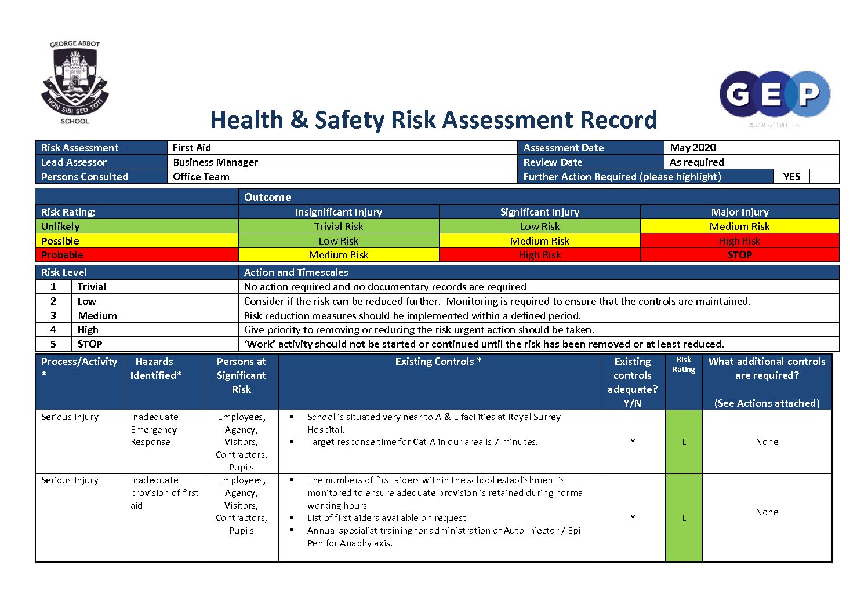868x613 pixels.
Task: Click the 'Outcome' matrix heading
Action: coord(267,197)
